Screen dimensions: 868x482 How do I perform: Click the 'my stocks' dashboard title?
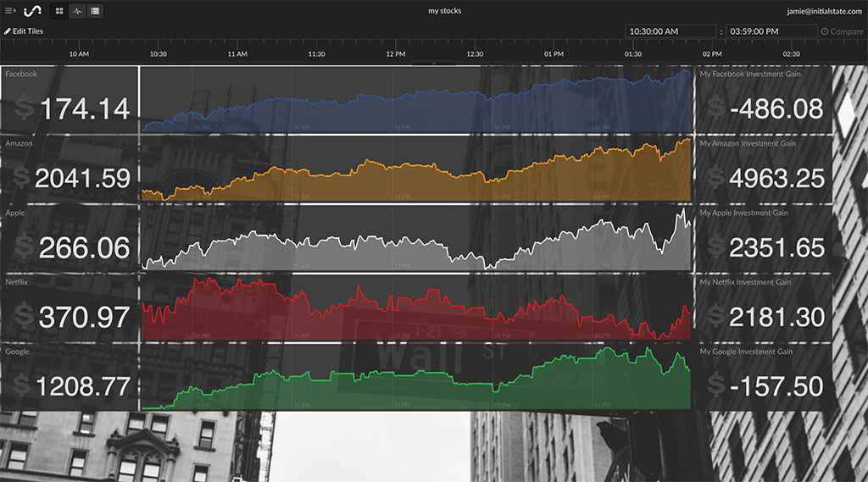coord(445,11)
